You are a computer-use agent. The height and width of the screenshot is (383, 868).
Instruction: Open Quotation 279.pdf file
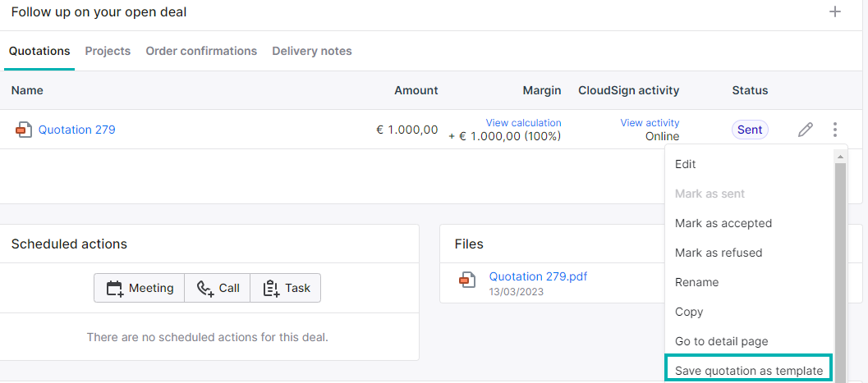(x=538, y=276)
